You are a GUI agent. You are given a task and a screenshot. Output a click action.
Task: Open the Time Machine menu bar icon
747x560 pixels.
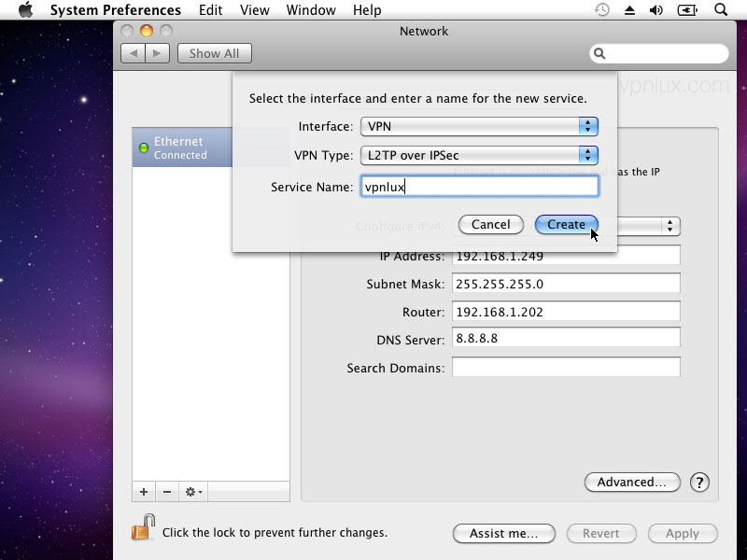point(602,9)
